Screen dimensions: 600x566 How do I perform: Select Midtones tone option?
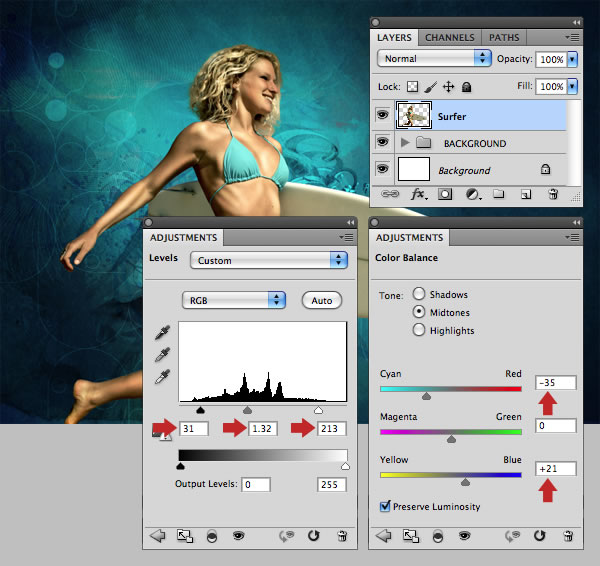click(419, 312)
